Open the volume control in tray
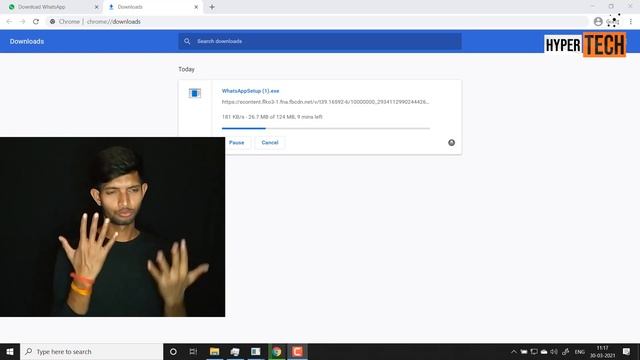Image resolution: width=640 pixels, height=360 pixels. (554, 351)
